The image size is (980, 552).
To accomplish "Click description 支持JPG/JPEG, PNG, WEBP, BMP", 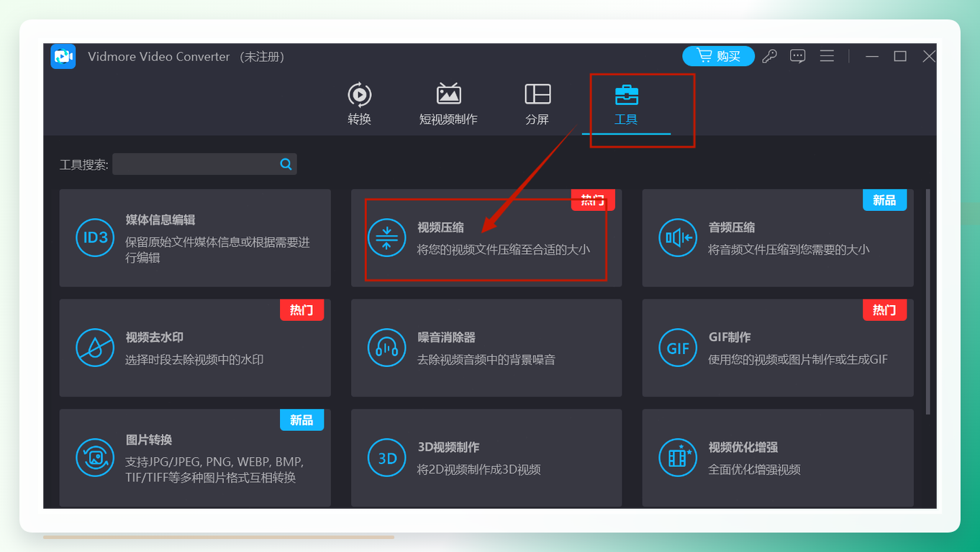I will (x=214, y=462).
